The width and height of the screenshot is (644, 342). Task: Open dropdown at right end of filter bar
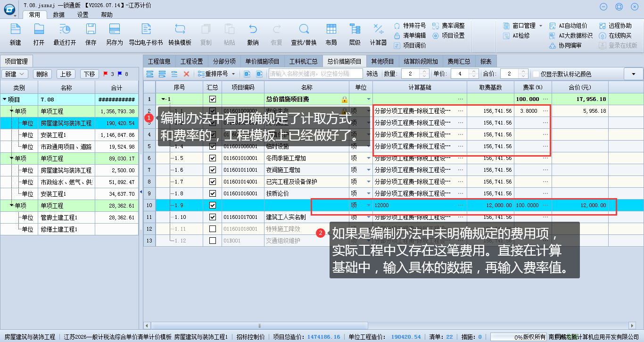pos(633,74)
